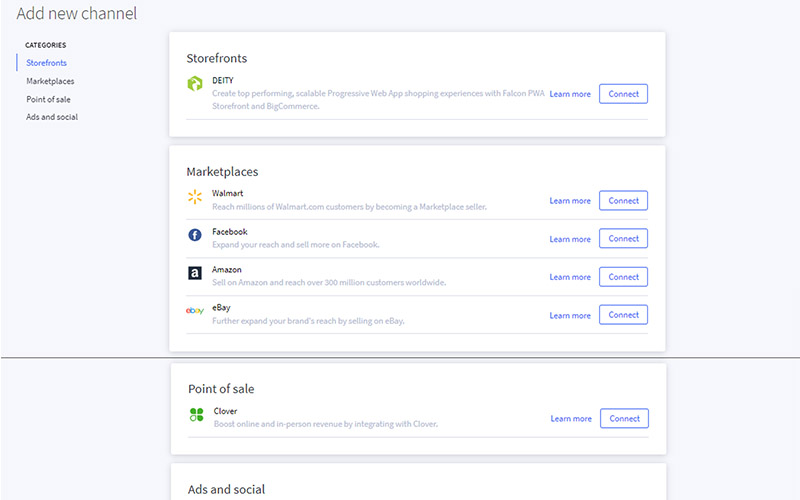Connect the DEITY storefront channel
800x500 pixels.
click(x=623, y=94)
